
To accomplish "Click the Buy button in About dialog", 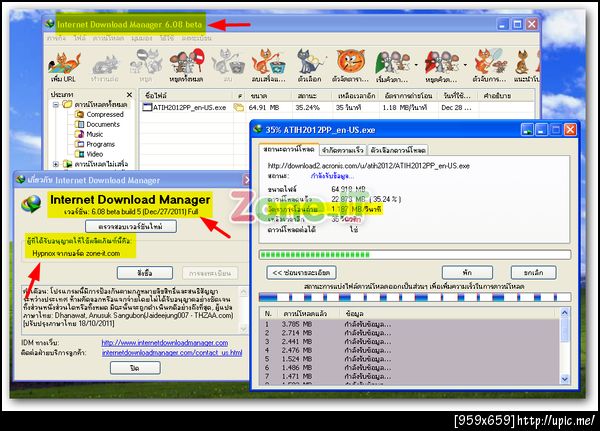I will click(145, 273).
